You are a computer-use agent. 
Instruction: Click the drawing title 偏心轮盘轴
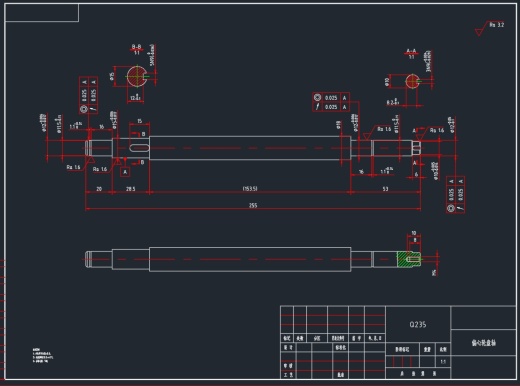click(484, 343)
